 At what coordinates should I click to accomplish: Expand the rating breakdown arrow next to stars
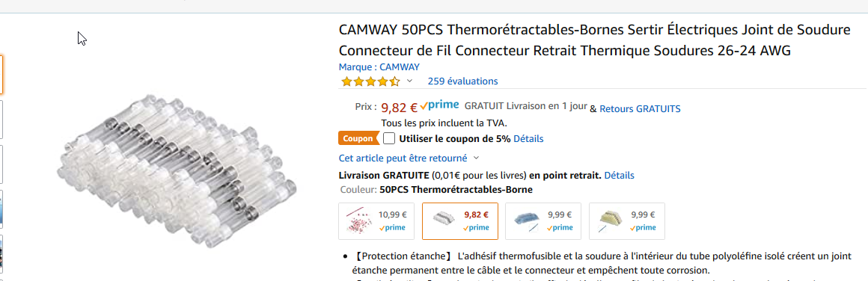tap(409, 81)
